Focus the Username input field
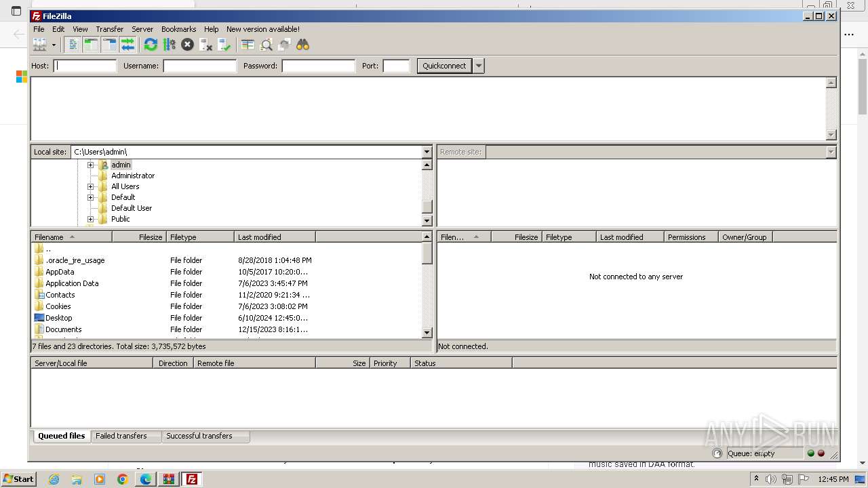 [x=199, y=66]
